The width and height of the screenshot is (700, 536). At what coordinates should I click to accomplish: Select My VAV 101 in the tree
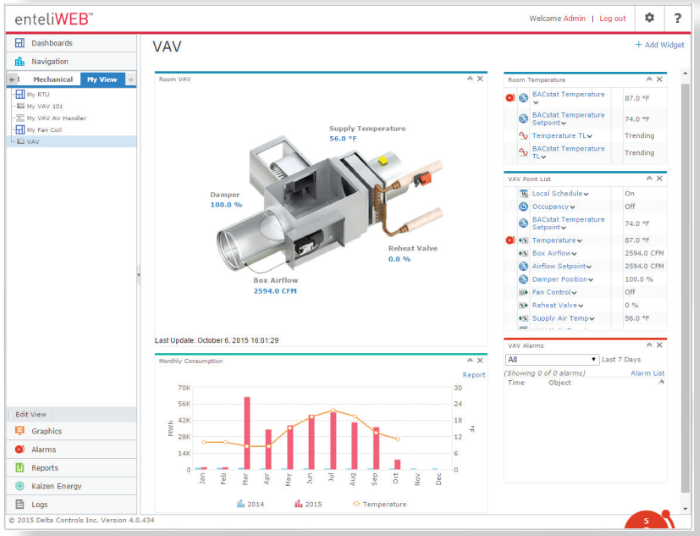[45, 106]
